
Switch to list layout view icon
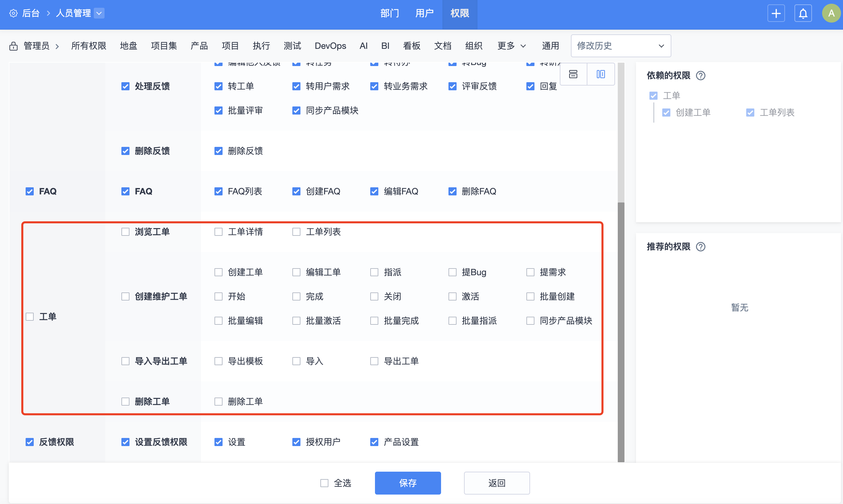coord(573,74)
